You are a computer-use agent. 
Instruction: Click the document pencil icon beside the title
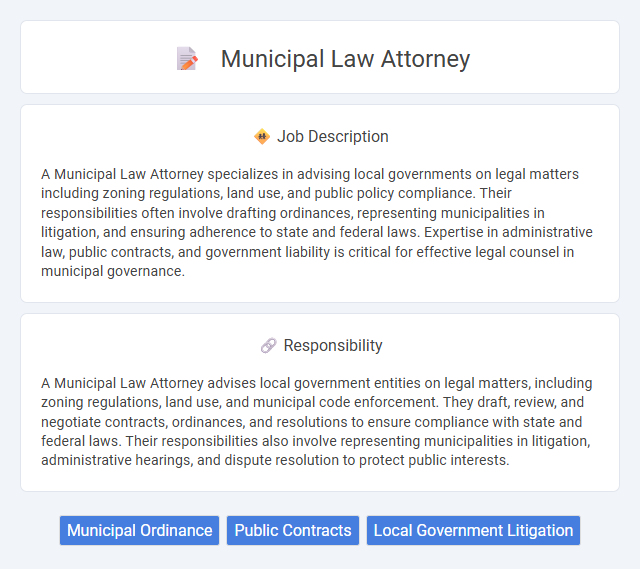[x=187, y=59]
